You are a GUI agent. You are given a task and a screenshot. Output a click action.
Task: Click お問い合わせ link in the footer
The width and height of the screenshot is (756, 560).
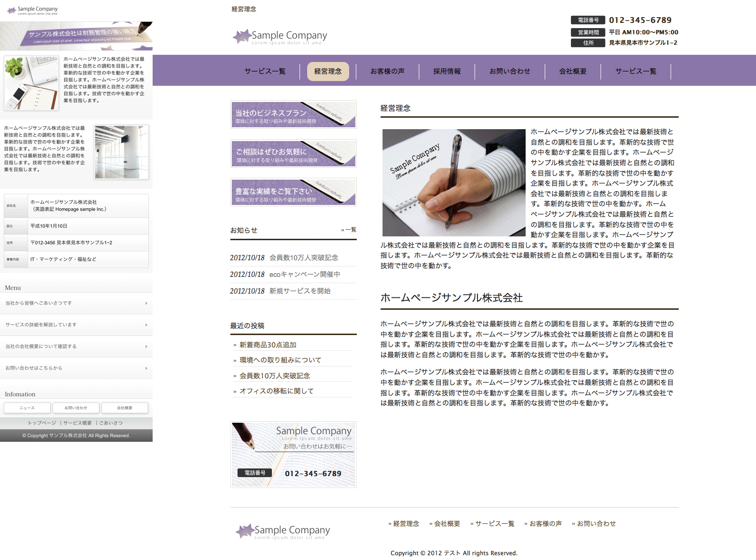click(596, 524)
